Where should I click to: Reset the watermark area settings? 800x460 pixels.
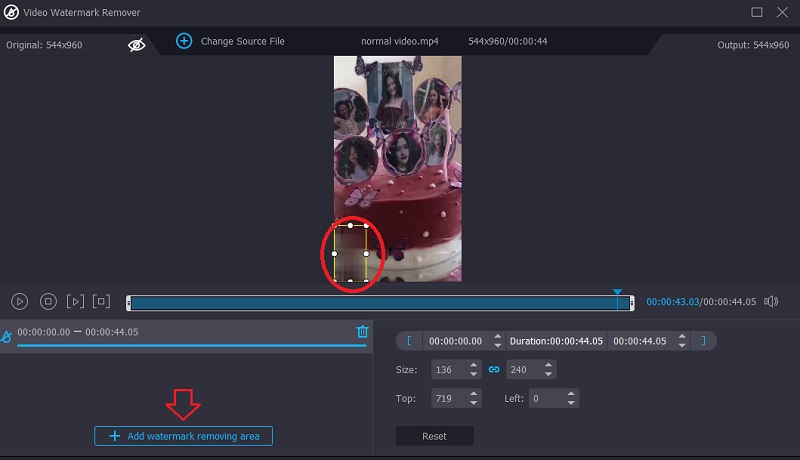pos(434,436)
